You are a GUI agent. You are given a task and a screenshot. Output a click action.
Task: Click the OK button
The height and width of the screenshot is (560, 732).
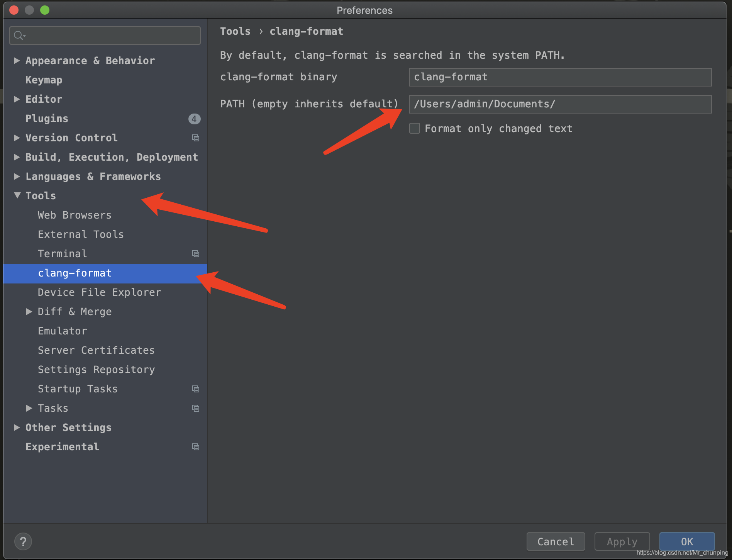coord(687,541)
